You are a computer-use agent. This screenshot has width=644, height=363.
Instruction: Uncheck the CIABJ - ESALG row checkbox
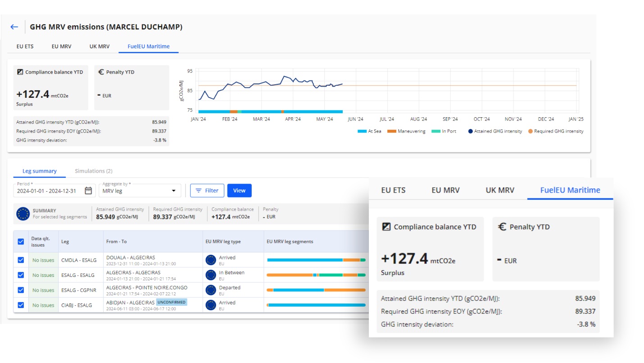click(x=21, y=305)
